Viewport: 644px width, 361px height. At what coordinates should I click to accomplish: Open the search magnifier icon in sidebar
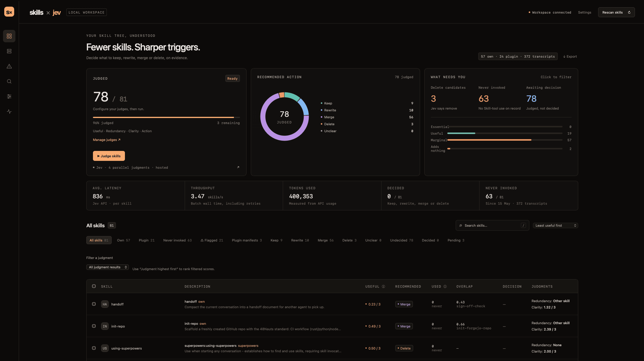tap(9, 81)
